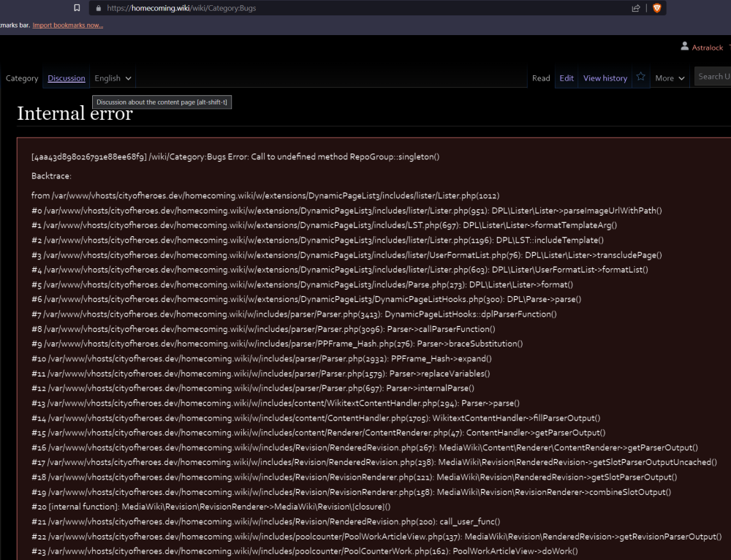This screenshot has width=731, height=560.
Task: Click the user avatar icon beside Astralock
Action: tap(684, 46)
